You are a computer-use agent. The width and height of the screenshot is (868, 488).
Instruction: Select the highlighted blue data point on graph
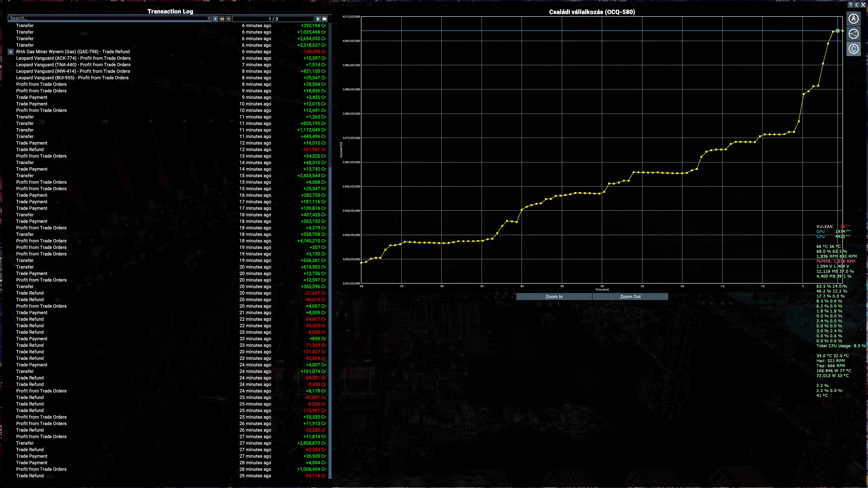[838, 31]
